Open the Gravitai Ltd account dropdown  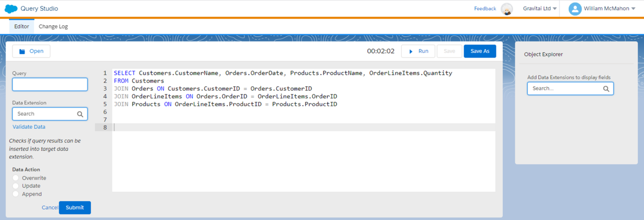click(x=540, y=9)
